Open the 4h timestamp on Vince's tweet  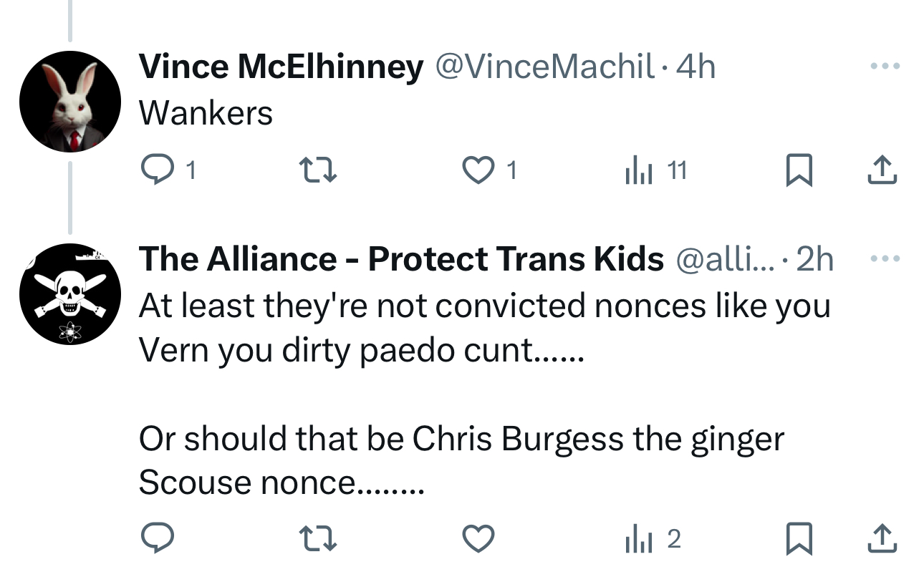(x=696, y=67)
